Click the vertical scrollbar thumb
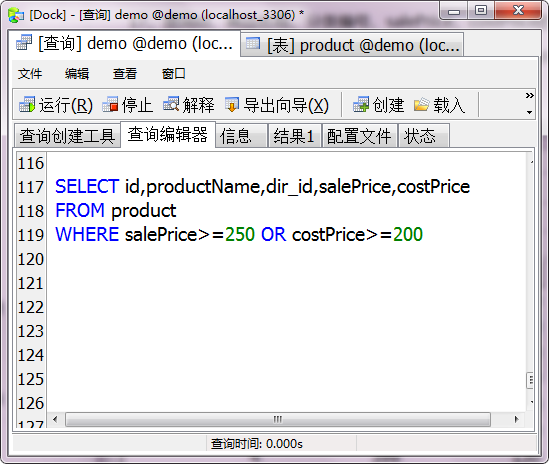 (x=530, y=380)
